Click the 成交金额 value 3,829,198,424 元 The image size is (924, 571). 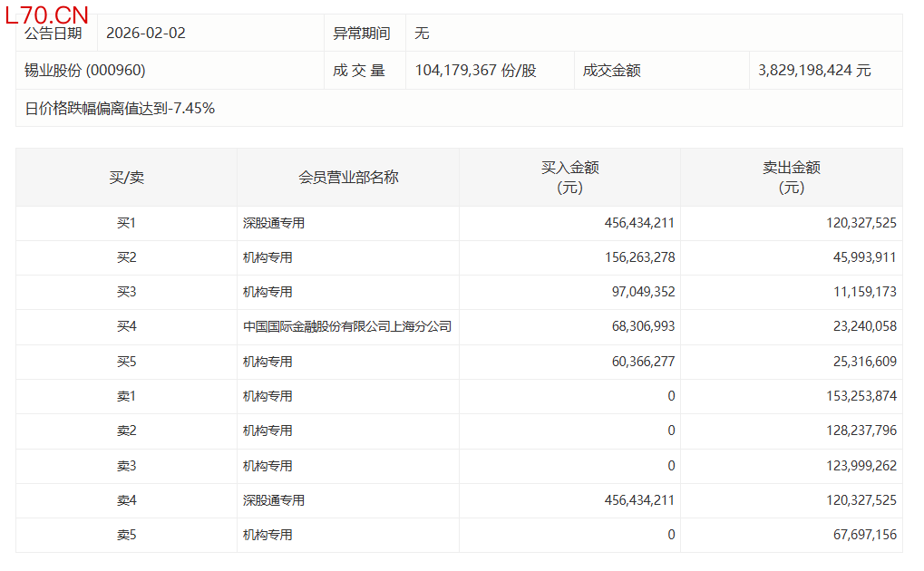pos(814,71)
